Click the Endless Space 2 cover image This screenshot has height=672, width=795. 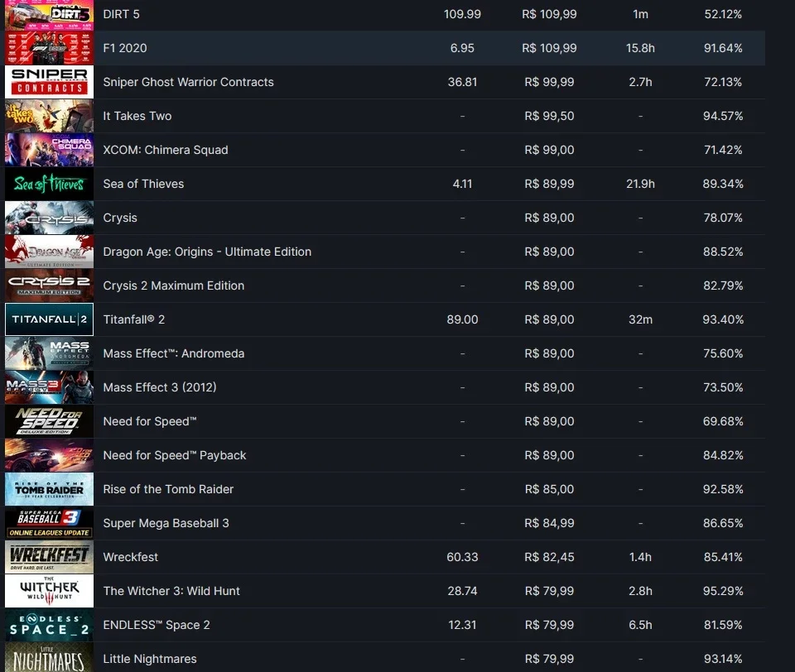pos(49,625)
